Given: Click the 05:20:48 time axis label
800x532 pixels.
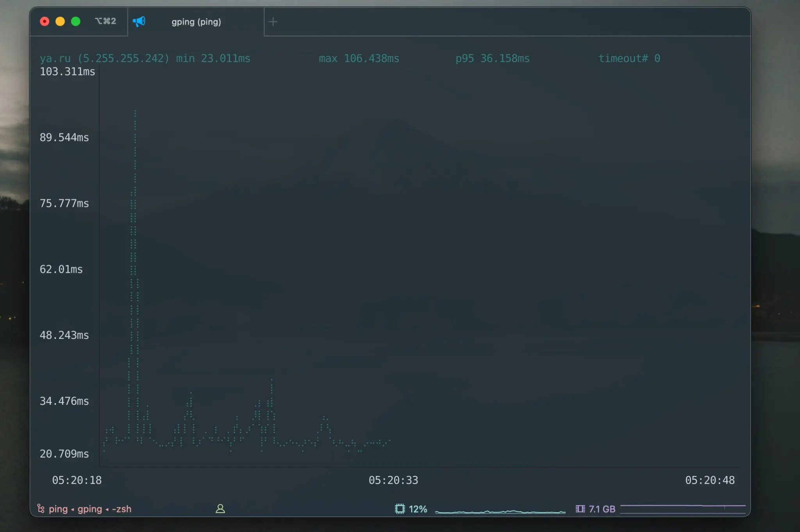Looking at the screenshot, I should coord(710,480).
